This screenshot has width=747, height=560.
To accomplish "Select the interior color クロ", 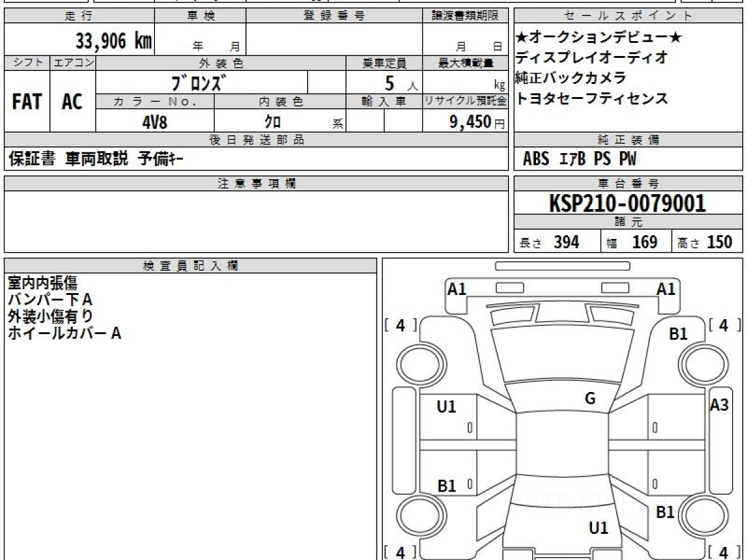I will [273, 121].
